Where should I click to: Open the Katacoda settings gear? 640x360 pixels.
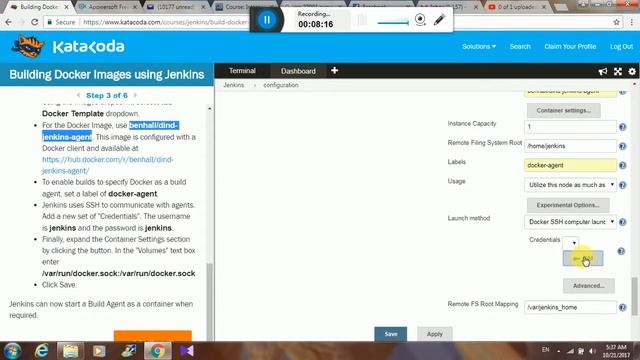(632, 71)
